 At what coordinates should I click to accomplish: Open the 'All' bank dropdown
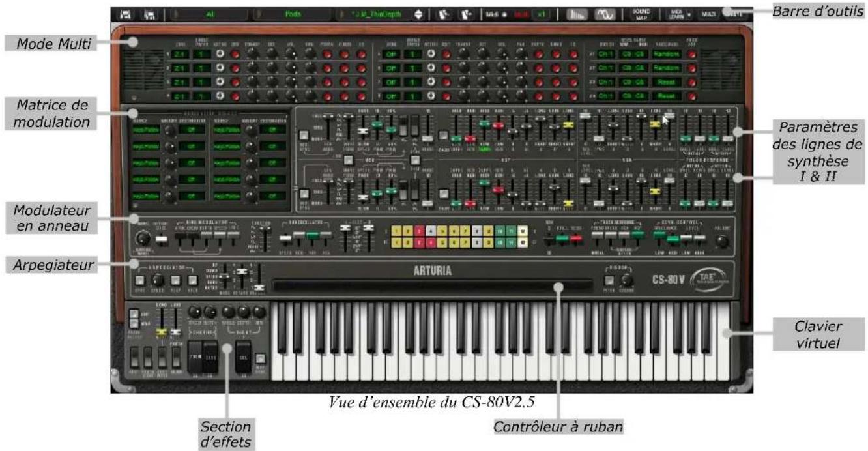pyautogui.click(x=210, y=13)
